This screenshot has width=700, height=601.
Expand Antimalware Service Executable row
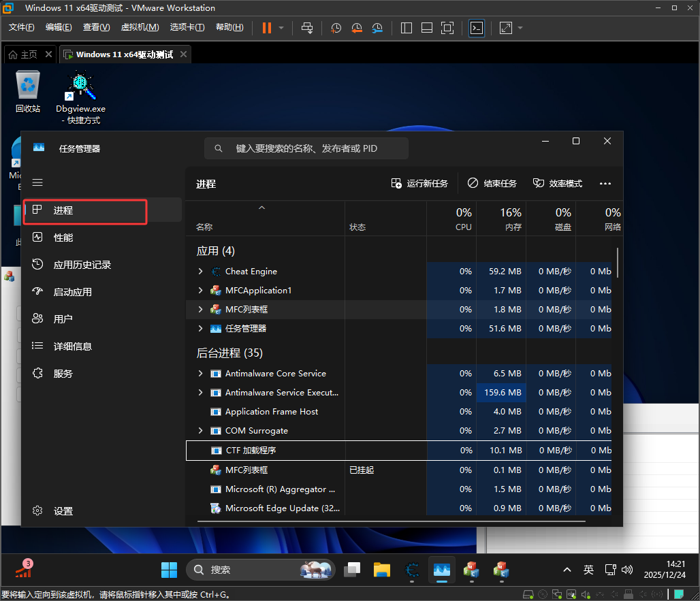pyautogui.click(x=200, y=393)
